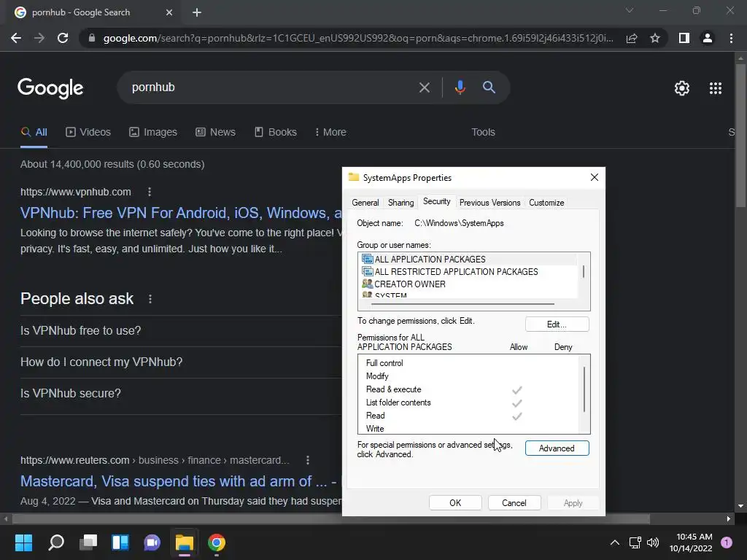Open the notification badge in the tray

point(727,542)
